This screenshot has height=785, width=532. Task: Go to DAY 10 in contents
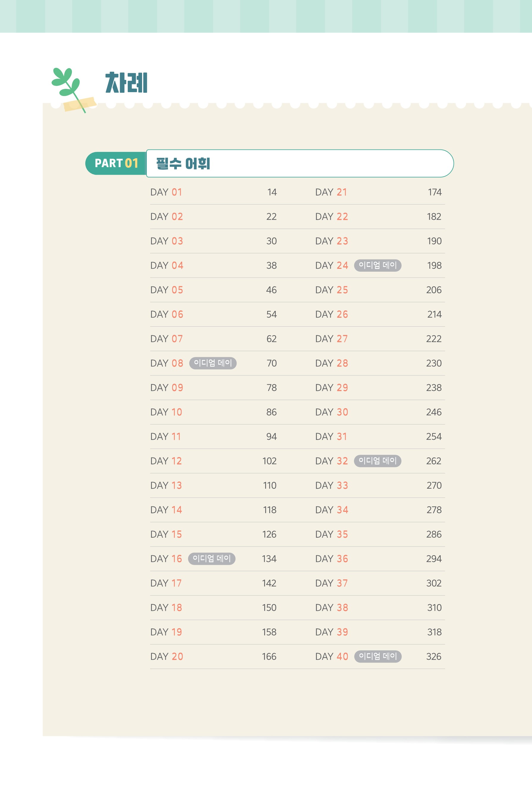(166, 412)
